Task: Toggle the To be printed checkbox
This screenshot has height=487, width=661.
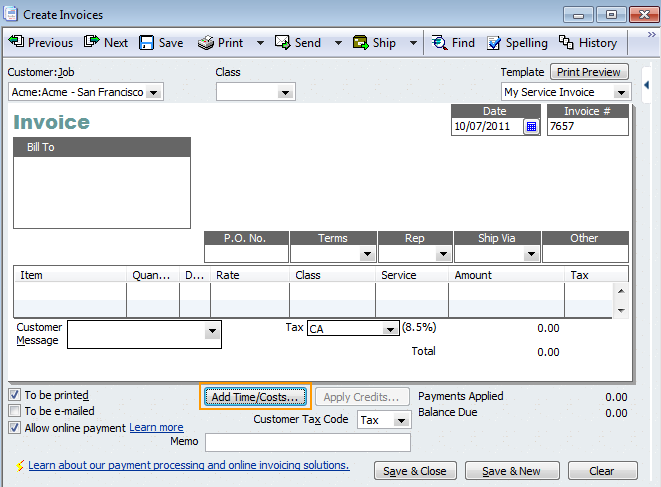Action: [14, 395]
